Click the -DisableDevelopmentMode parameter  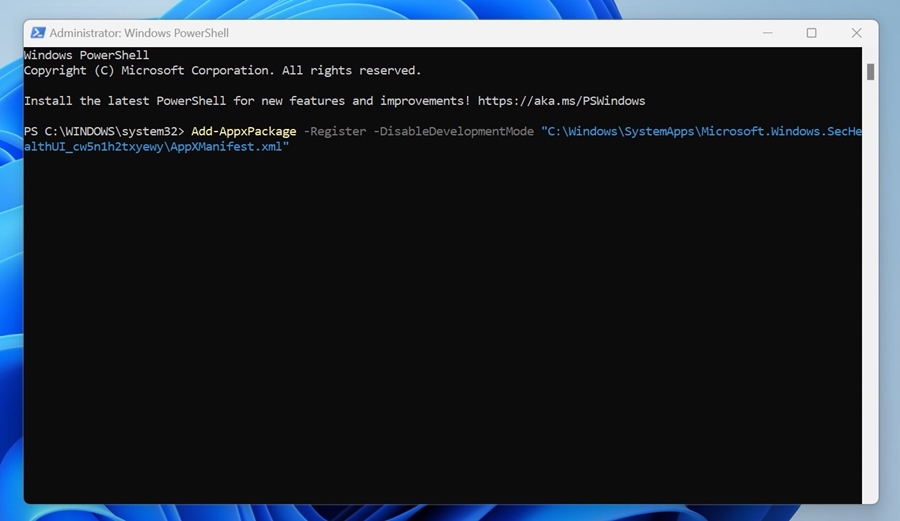[453, 132]
